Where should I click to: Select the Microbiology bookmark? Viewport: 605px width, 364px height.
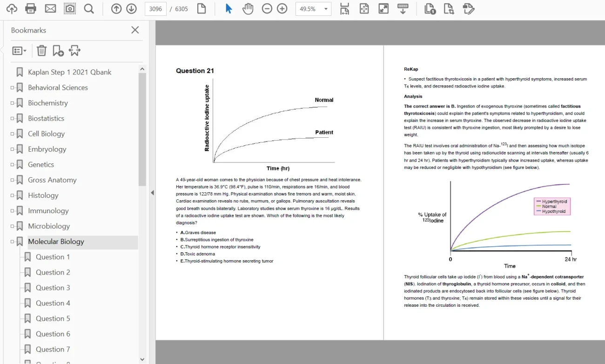click(49, 226)
